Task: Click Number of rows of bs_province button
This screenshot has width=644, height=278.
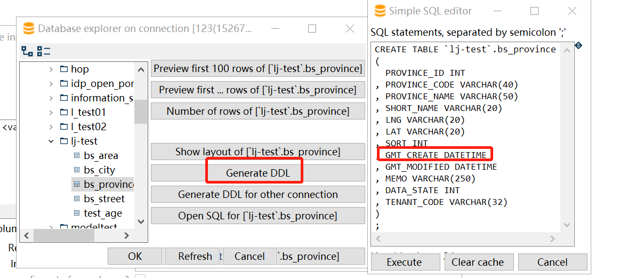Action: tap(258, 111)
